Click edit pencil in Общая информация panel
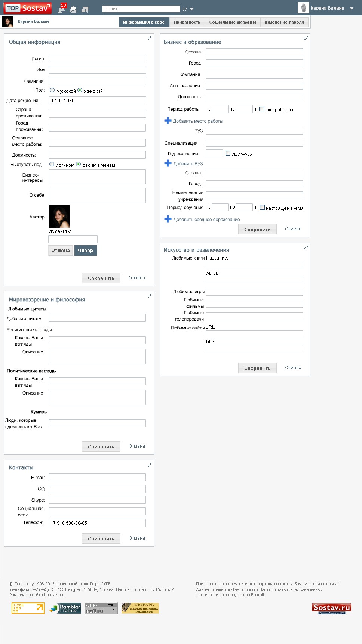Image resolution: width=362 pixels, height=644 pixels. click(150, 38)
